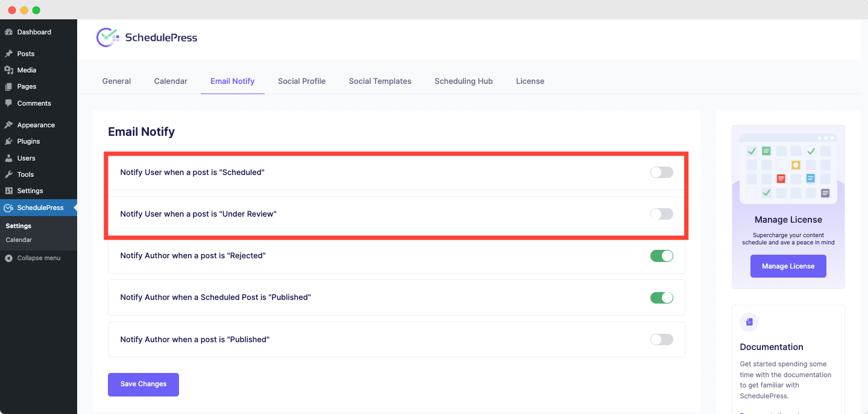Click the SchedulePress icon in the sidebar
868x414 pixels.
[x=8, y=208]
